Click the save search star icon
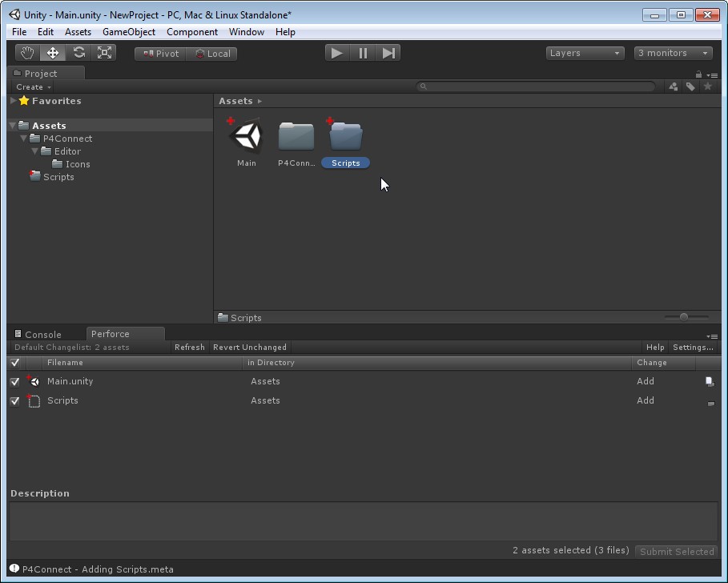 707,86
